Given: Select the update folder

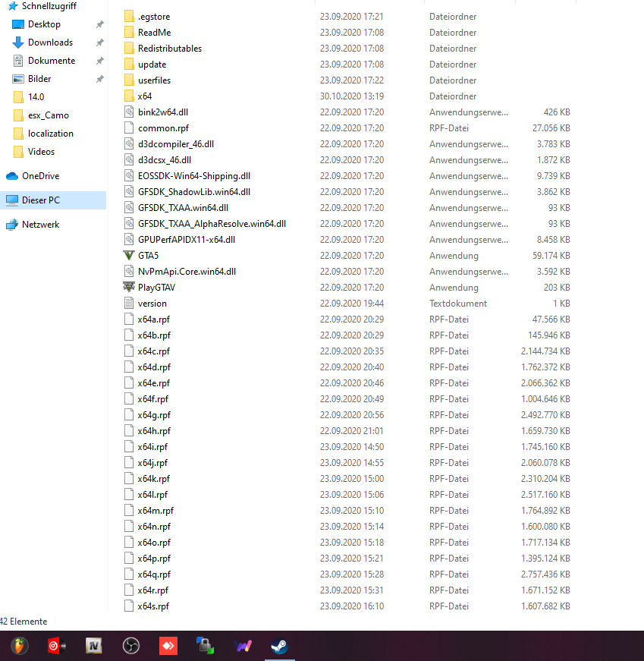Looking at the screenshot, I should click(x=152, y=65).
